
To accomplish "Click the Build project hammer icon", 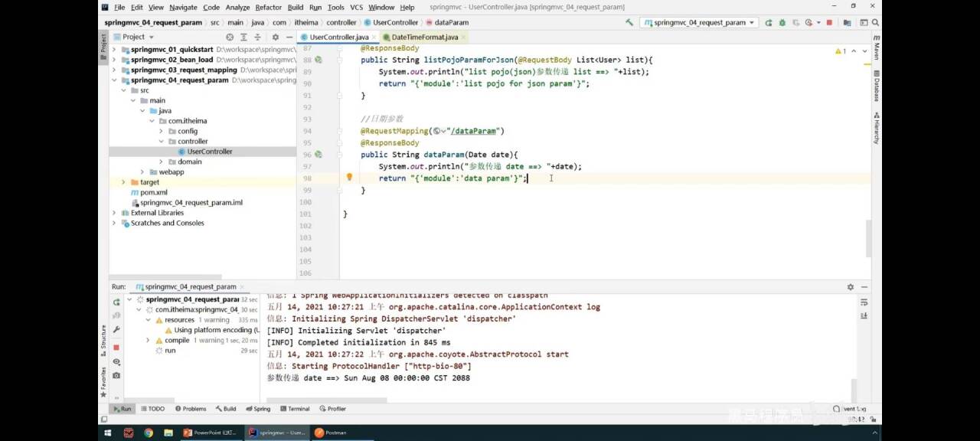I will [629, 22].
